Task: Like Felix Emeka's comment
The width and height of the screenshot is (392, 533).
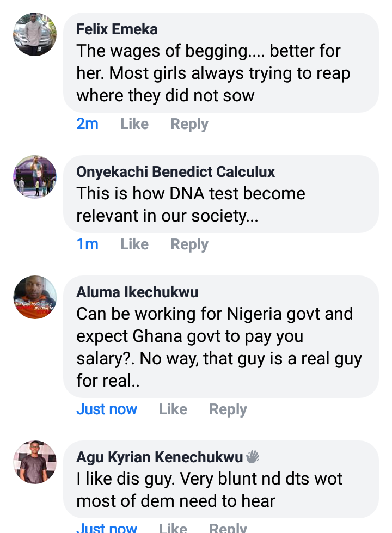Action: [x=134, y=124]
